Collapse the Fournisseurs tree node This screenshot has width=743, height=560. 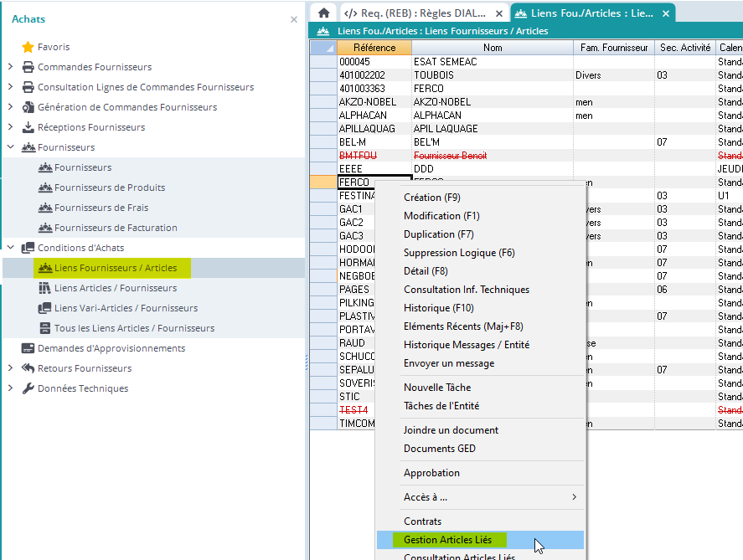pos(10,147)
